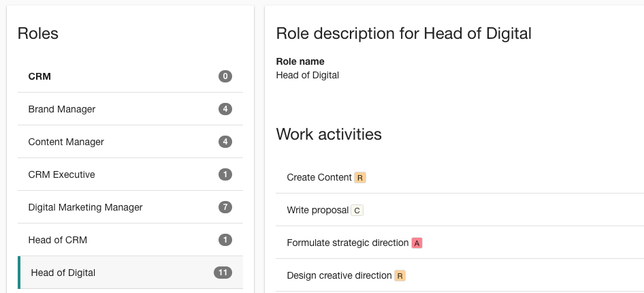Image resolution: width=644 pixels, height=293 pixels.
Task: Click the Head of Digital role item
Action: [x=130, y=273]
